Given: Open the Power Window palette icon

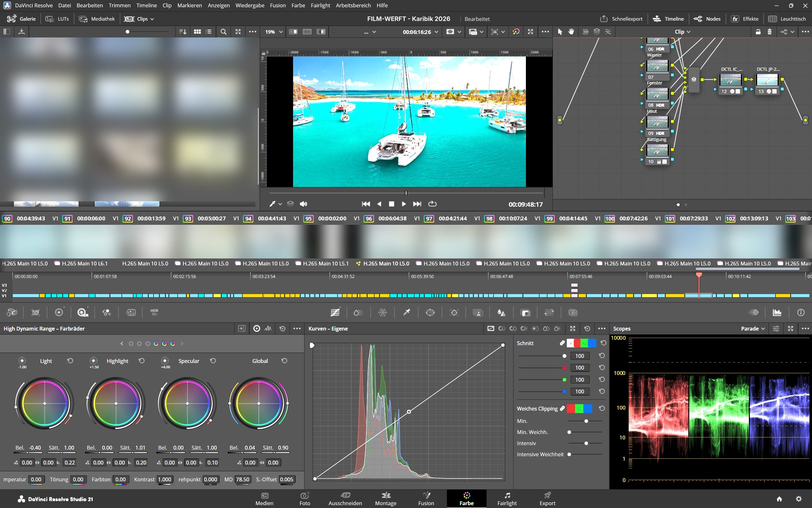Looking at the screenshot, I should pyautogui.click(x=430, y=313).
